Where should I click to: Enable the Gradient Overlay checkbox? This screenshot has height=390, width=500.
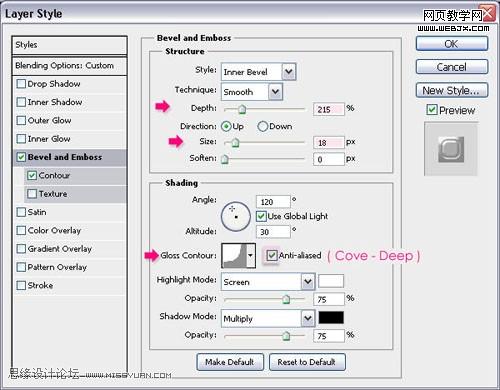[21, 249]
